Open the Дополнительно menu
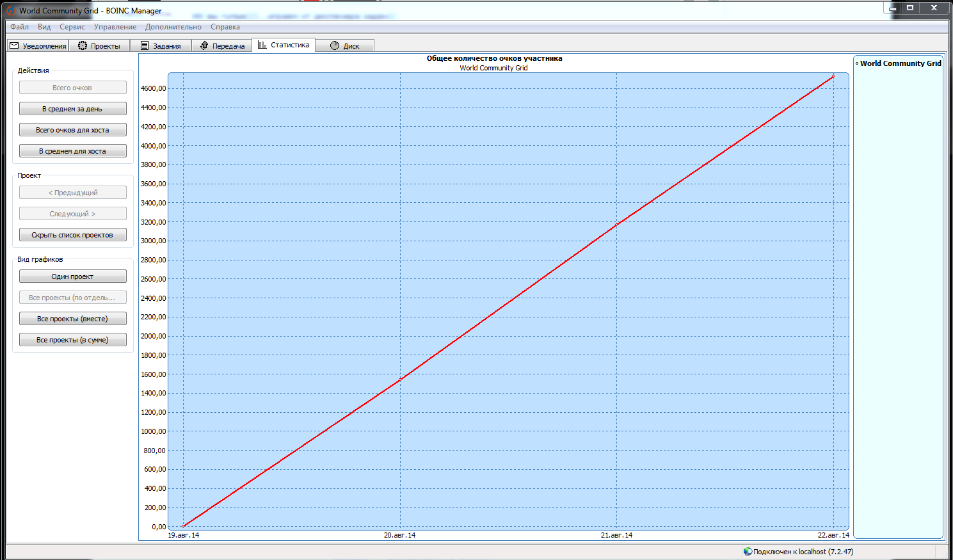The width and height of the screenshot is (953, 560). pyautogui.click(x=173, y=27)
